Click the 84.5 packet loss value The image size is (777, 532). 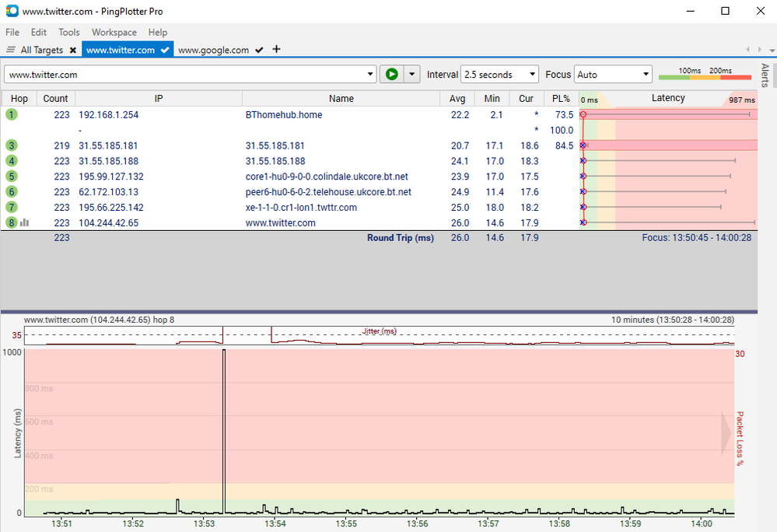(x=565, y=145)
